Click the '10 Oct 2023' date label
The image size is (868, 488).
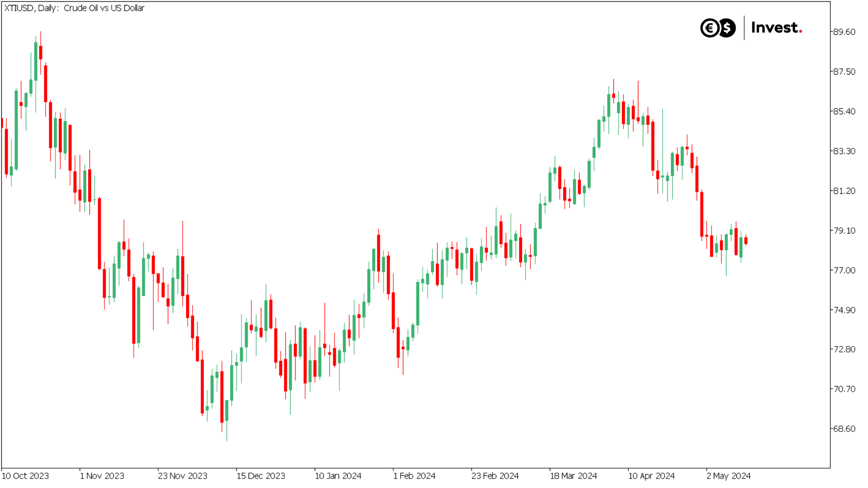click(x=25, y=476)
